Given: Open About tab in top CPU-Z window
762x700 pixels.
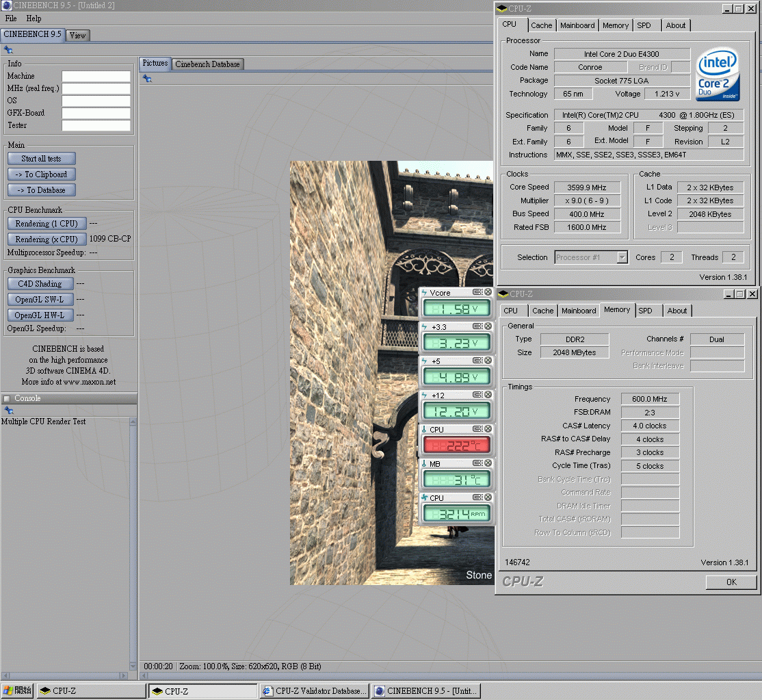Looking at the screenshot, I should [676, 25].
